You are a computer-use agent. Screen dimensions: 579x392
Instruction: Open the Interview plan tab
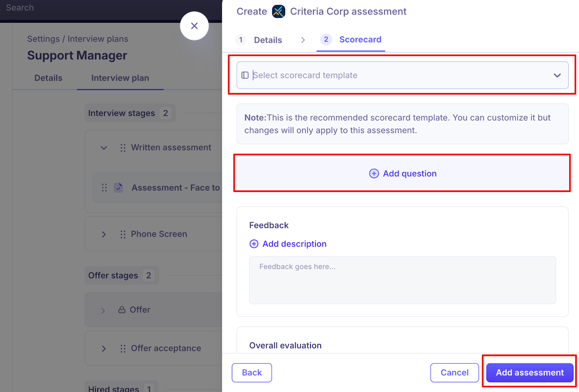pyautogui.click(x=120, y=78)
